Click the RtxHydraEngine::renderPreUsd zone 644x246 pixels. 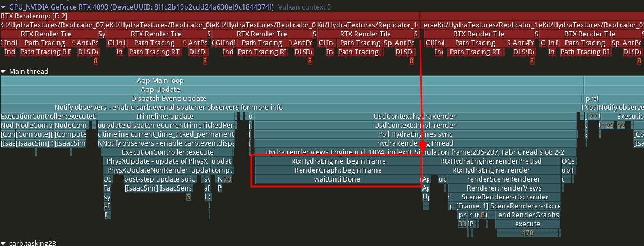click(491, 161)
